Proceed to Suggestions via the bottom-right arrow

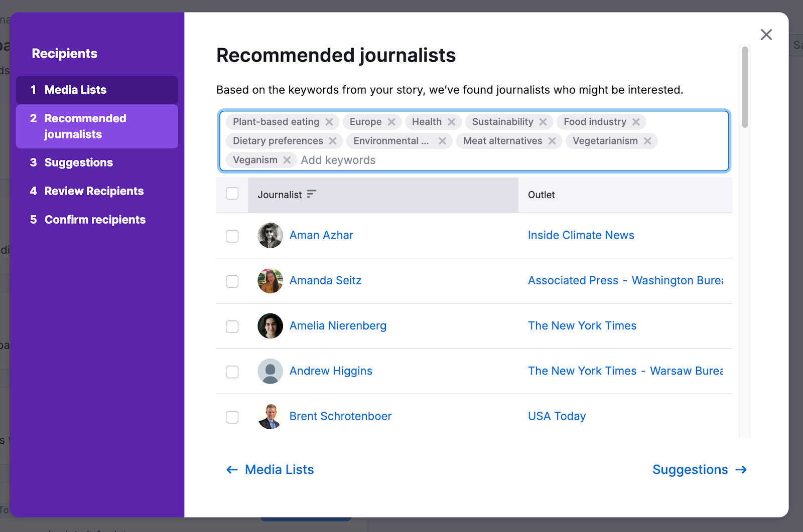699,470
